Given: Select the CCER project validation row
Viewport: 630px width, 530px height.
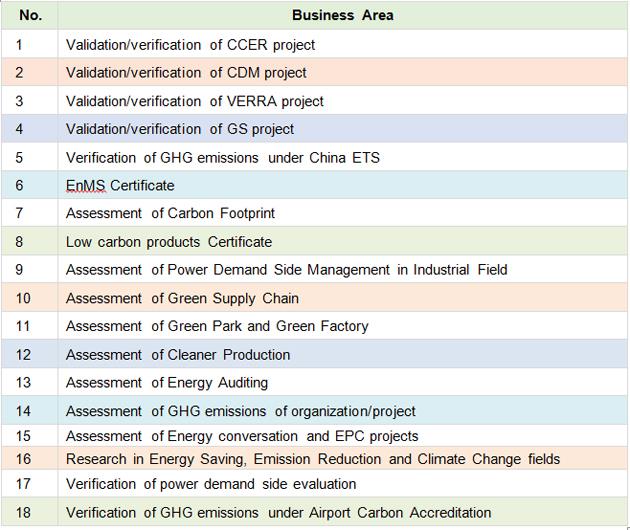Looking at the screenshot, I should [x=190, y=45].
